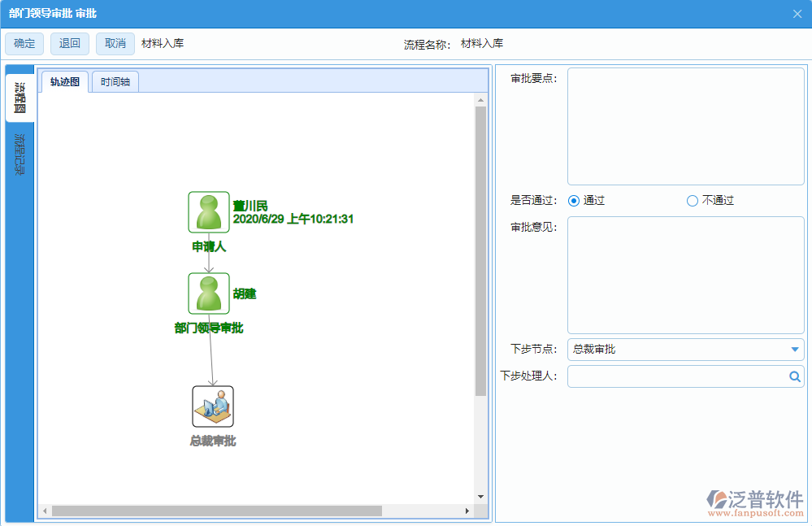Click the 退回 button
Viewport: 812px width, 526px height.
(x=69, y=43)
